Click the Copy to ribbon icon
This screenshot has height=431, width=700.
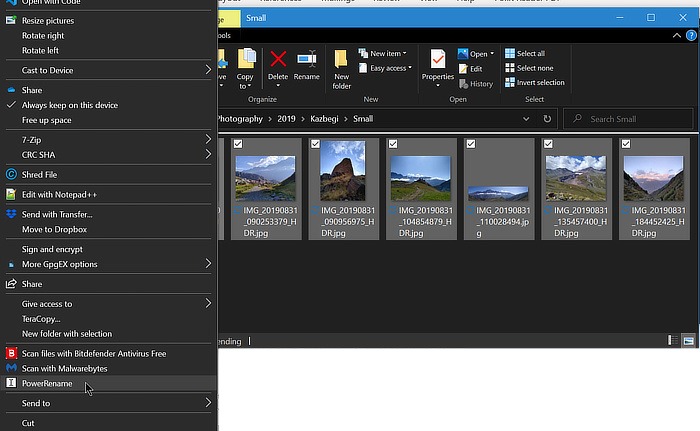pyautogui.click(x=246, y=59)
